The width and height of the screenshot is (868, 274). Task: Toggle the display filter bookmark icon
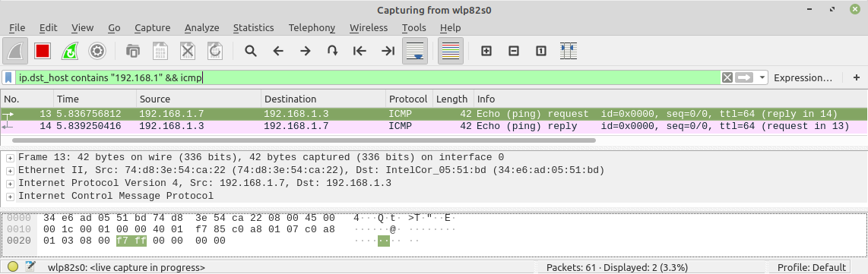pos(8,78)
